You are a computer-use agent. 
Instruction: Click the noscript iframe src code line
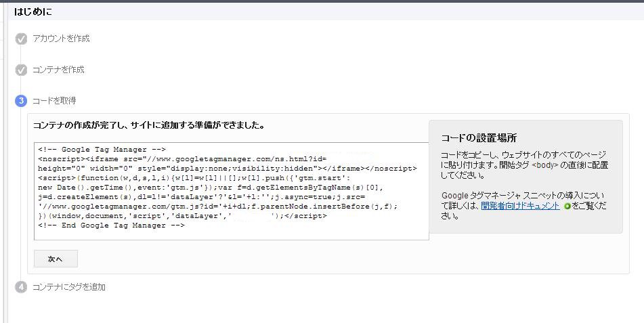pos(182,159)
